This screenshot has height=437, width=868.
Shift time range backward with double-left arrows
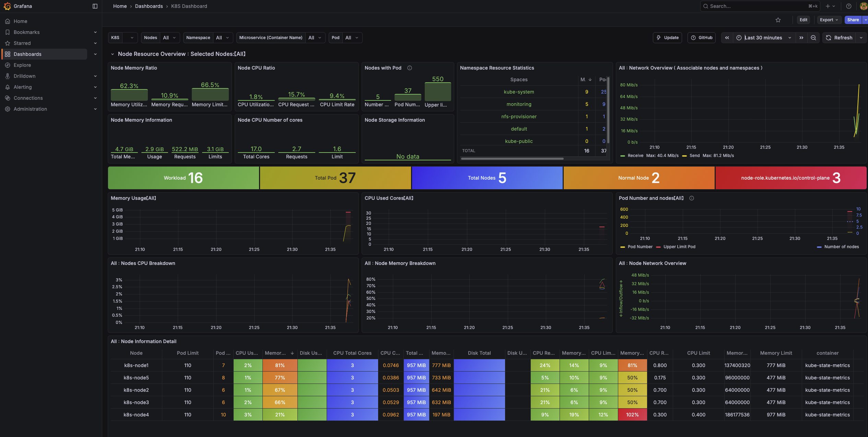pyautogui.click(x=727, y=38)
